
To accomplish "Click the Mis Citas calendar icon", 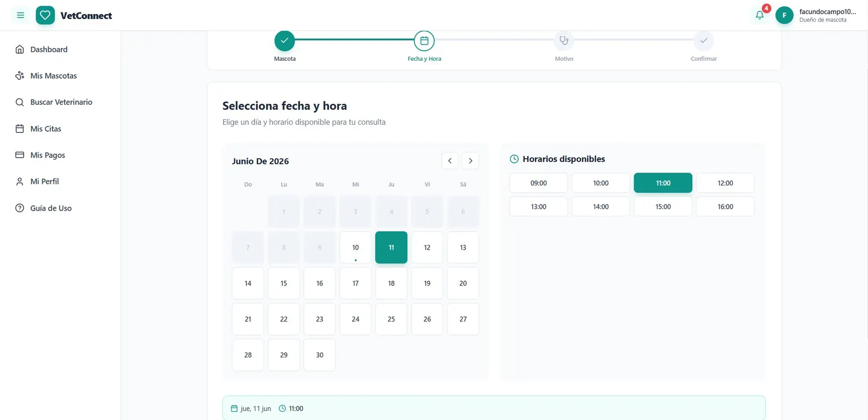I will 20,129.
